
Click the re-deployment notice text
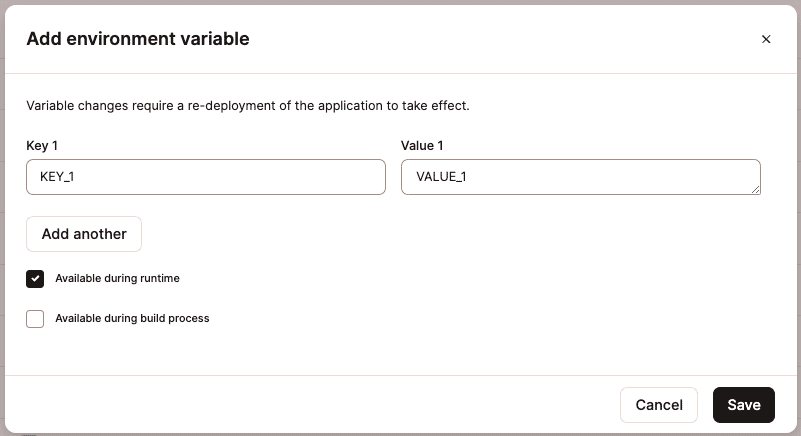248,105
